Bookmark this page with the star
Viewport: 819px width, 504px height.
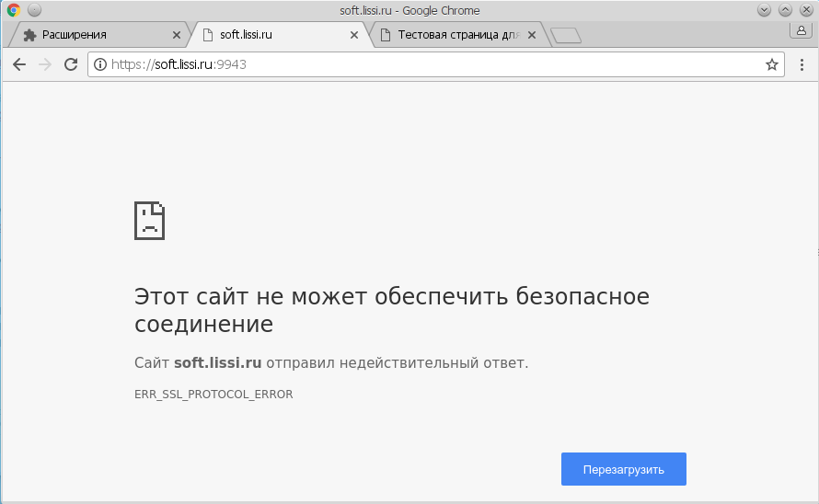click(771, 64)
